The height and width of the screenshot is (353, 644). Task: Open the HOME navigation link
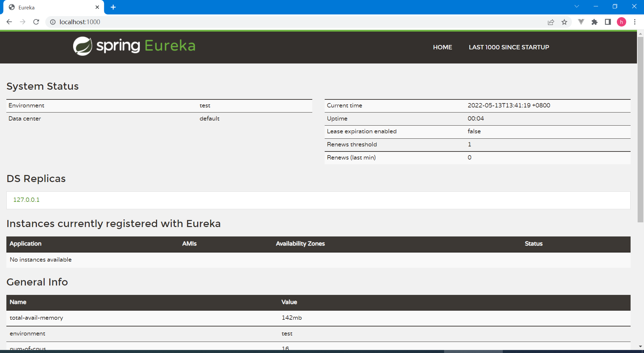[x=442, y=47]
